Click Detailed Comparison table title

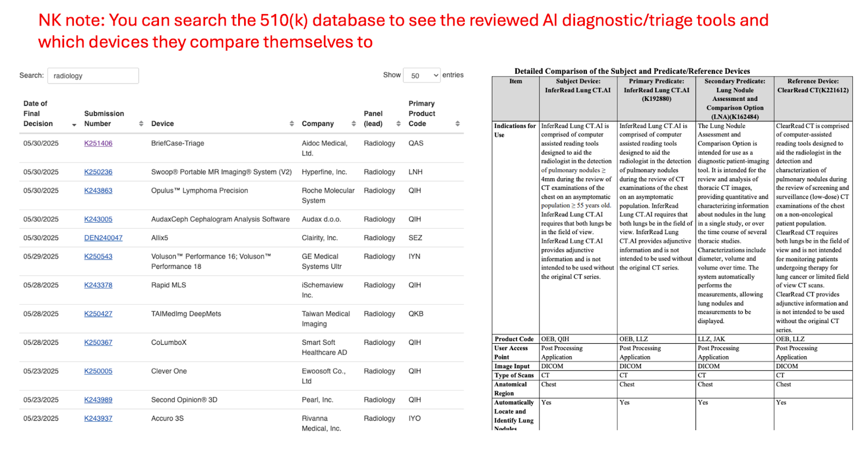(x=632, y=71)
